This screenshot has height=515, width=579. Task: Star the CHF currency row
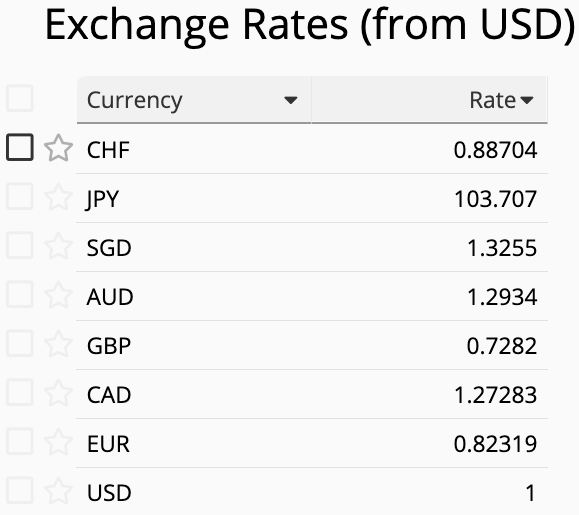[58, 148]
